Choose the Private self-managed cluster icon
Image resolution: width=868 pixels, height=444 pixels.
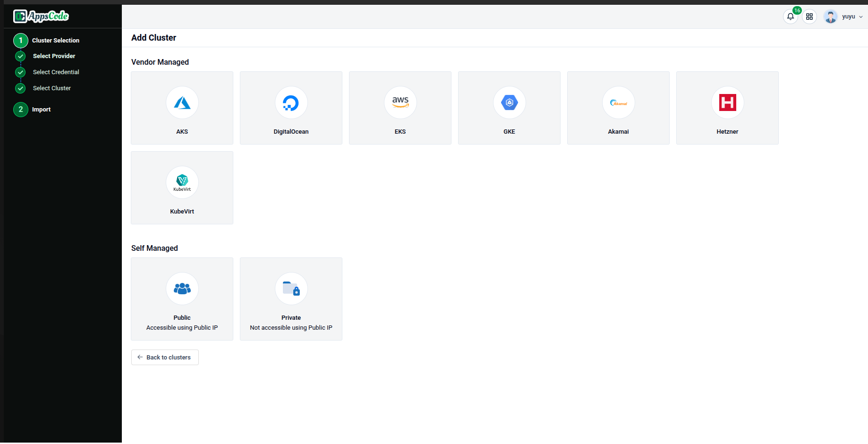291,289
